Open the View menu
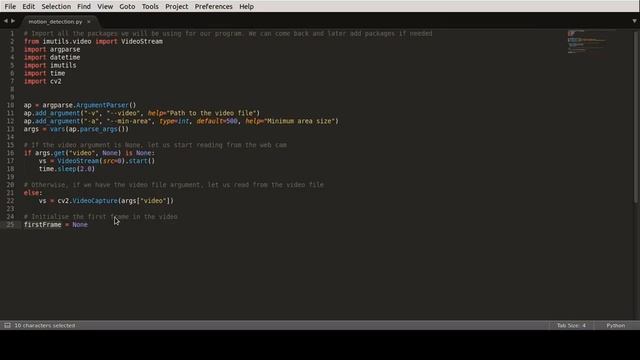 pyautogui.click(x=105, y=7)
